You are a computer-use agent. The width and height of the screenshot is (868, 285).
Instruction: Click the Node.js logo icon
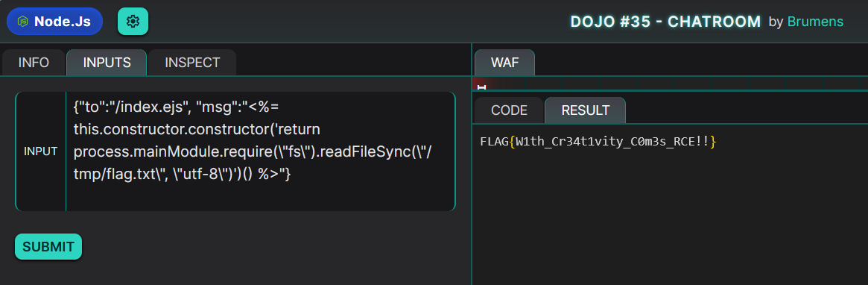pos(22,22)
